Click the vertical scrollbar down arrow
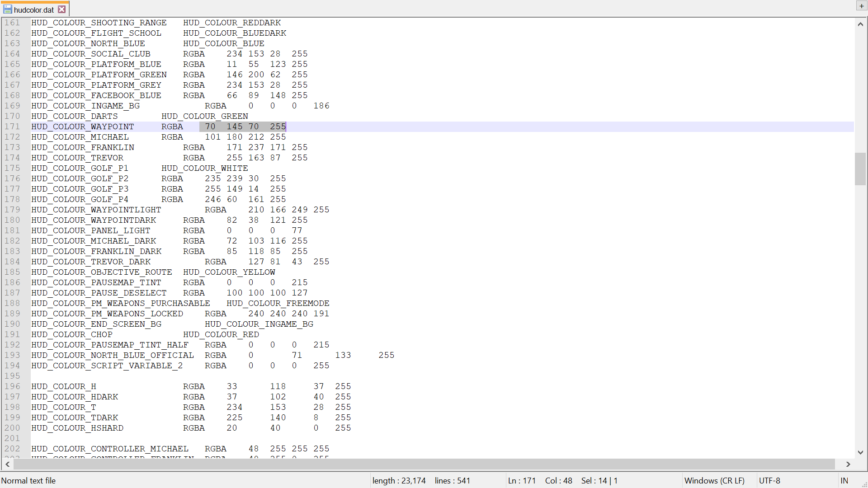868x488 pixels. tap(860, 452)
